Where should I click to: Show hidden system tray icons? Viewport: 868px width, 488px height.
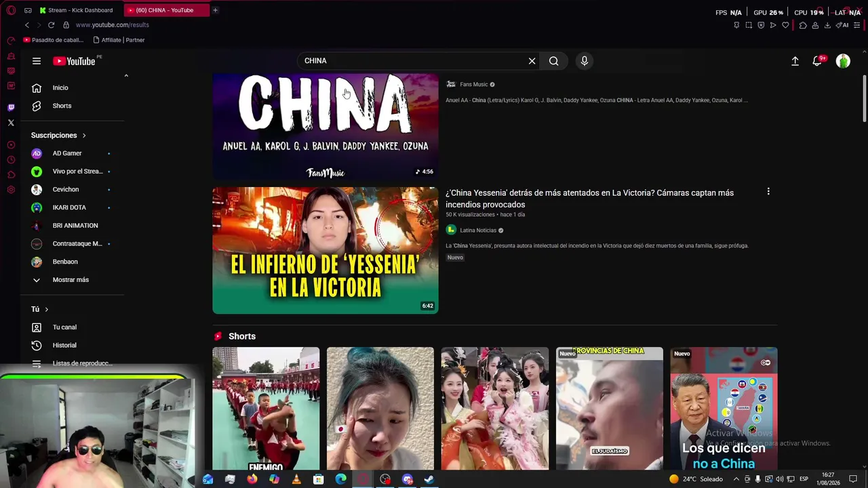tap(736, 479)
